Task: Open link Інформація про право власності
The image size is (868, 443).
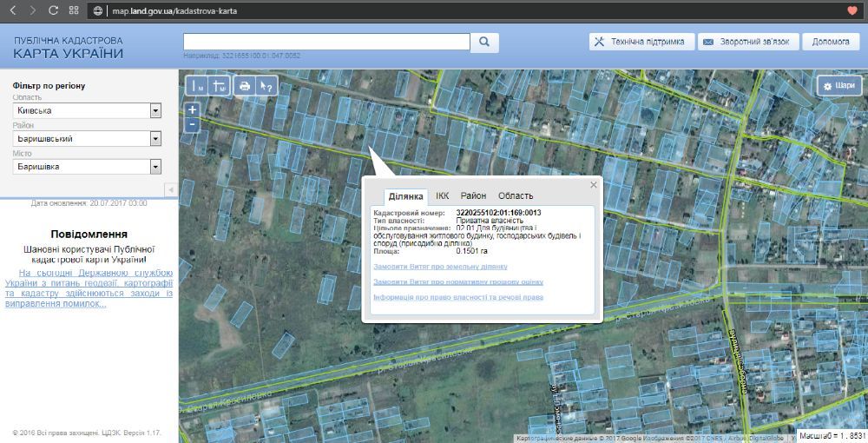Action: click(458, 297)
